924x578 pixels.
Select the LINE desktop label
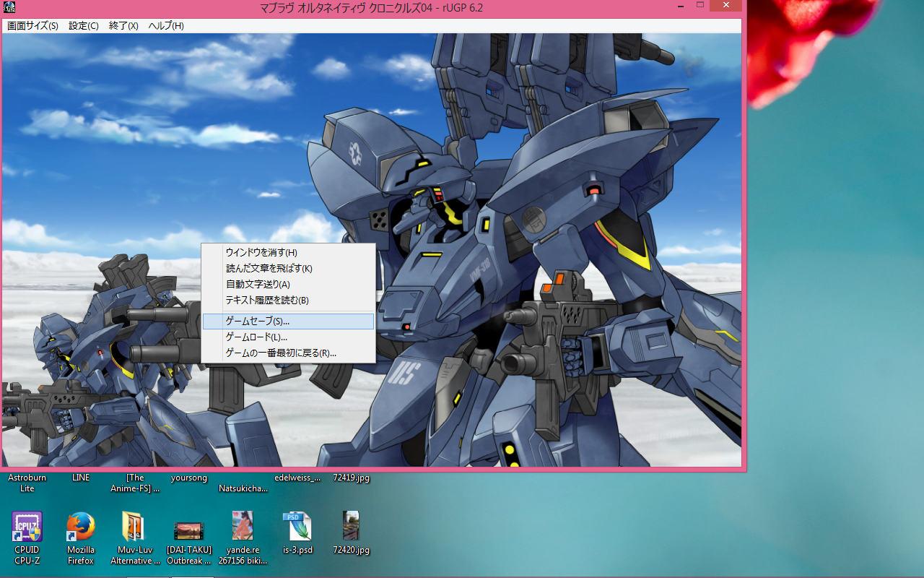81,478
